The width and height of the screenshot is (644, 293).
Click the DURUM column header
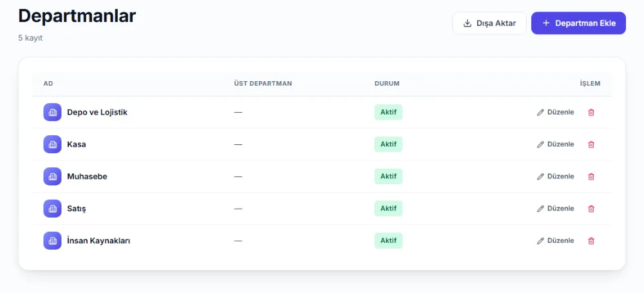tap(387, 84)
